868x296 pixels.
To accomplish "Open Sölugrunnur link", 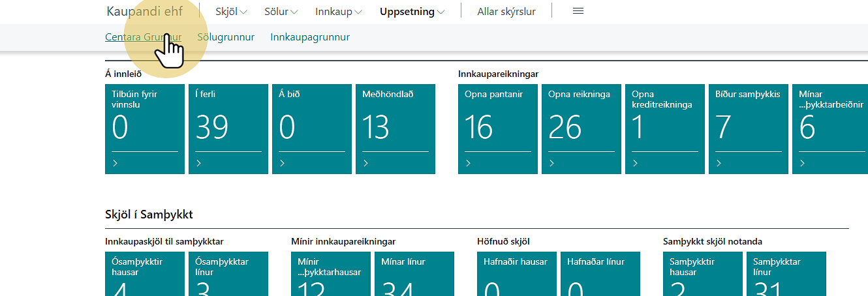I will click(226, 37).
